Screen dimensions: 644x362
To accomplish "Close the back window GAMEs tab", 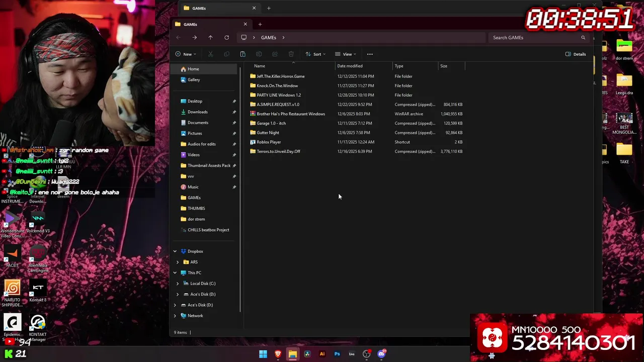I will pos(254,8).
